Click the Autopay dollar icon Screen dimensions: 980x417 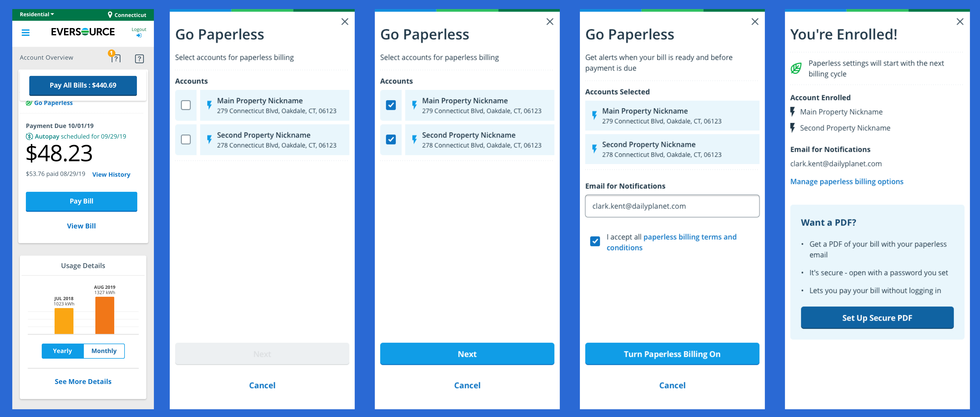(x=29, y=136)
